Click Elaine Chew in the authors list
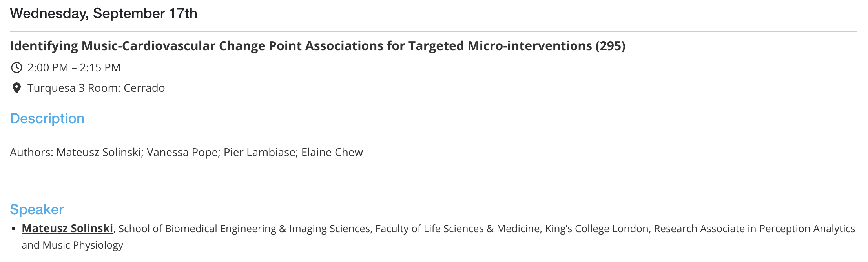Screen dimensions: 868x262 [332, 152]
